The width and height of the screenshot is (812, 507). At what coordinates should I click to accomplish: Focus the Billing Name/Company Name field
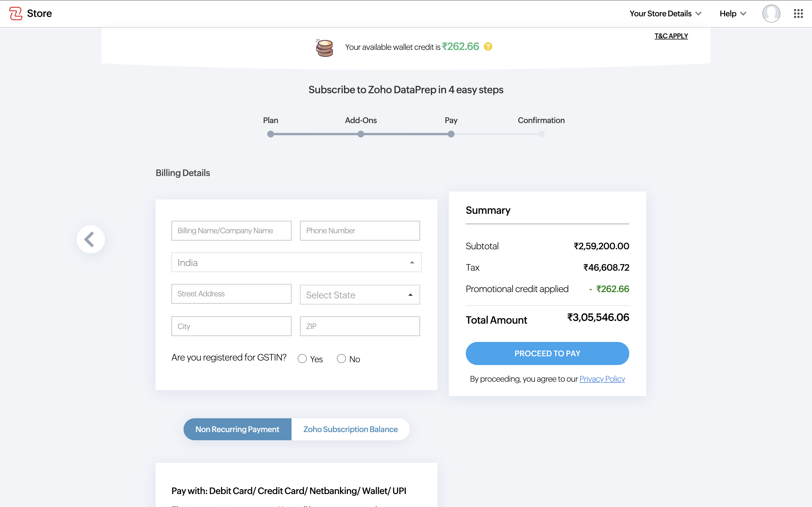(231, 231)
